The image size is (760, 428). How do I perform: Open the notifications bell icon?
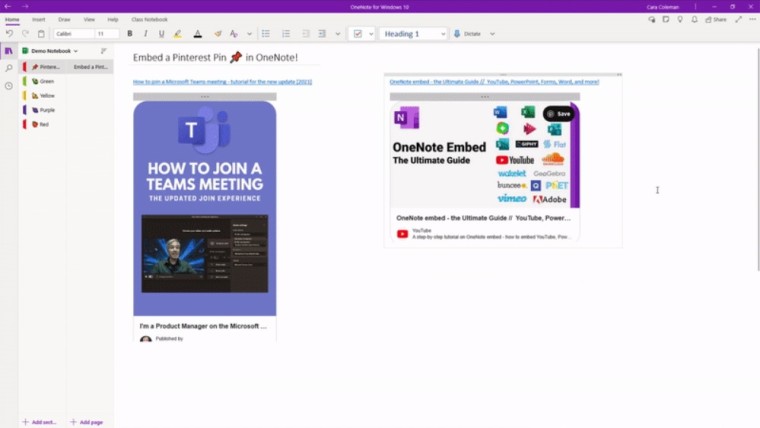click(x=695, y=19)
